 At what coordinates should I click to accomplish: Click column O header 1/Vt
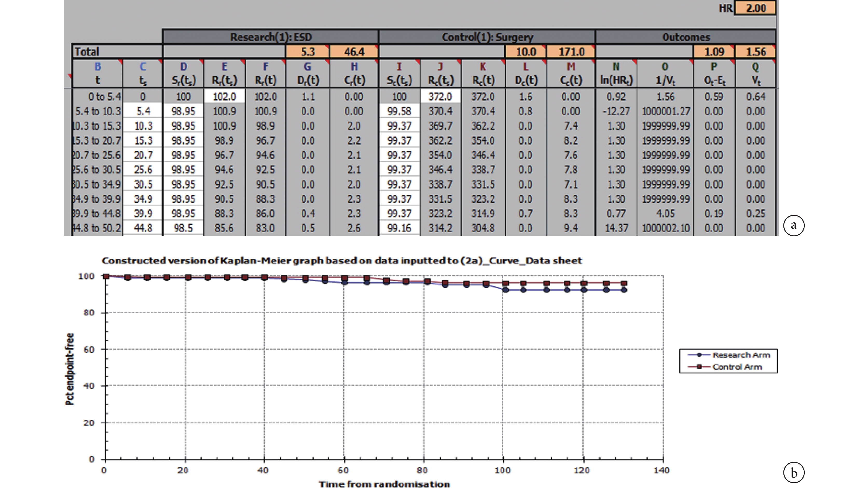(x=665, y=73)
